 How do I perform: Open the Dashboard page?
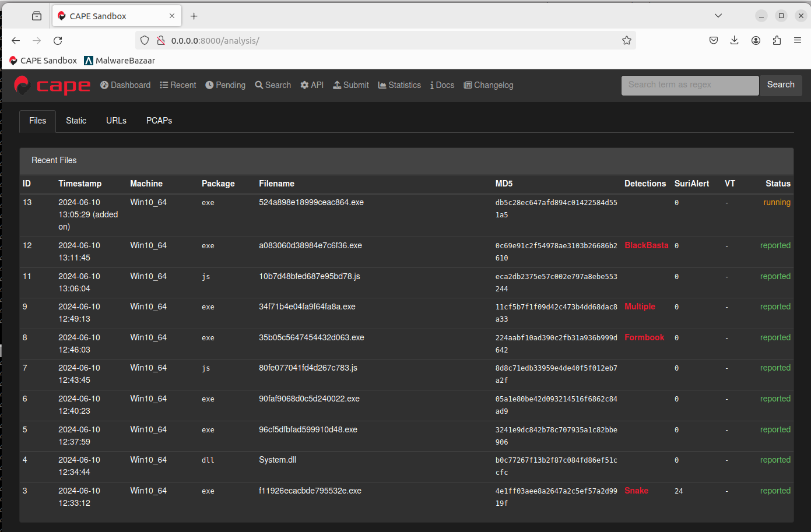[x=125, y=85]
